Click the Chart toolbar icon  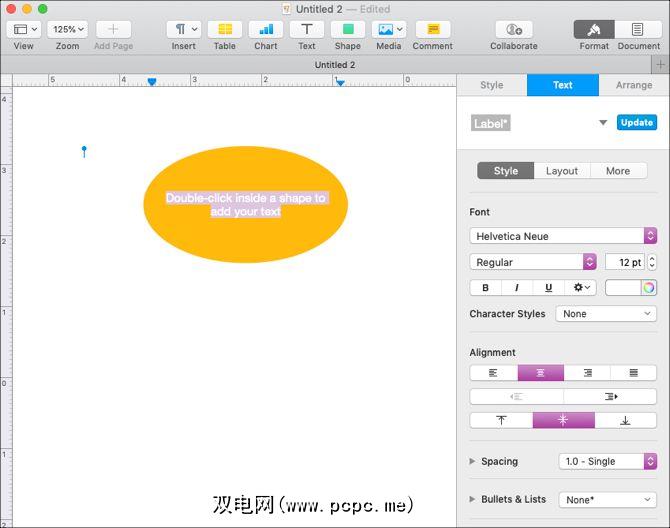[266, 30]
